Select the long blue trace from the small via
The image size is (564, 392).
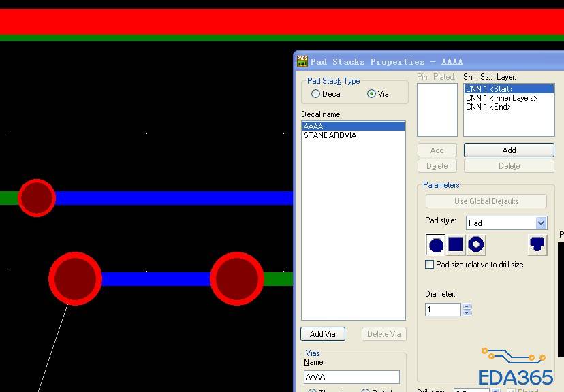click(174, 198)
